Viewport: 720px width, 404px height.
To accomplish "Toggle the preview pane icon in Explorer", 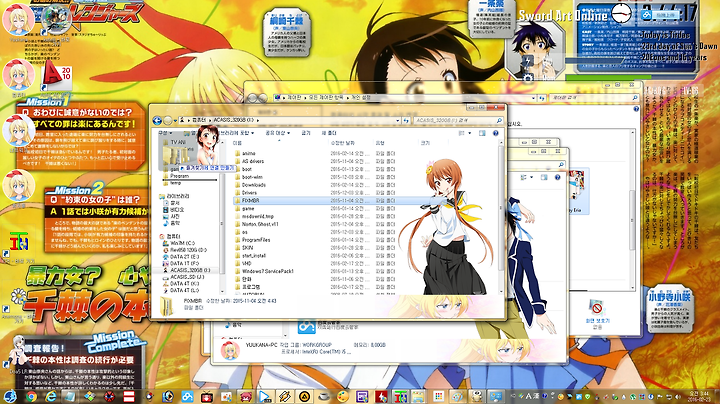I will point(482,133).
